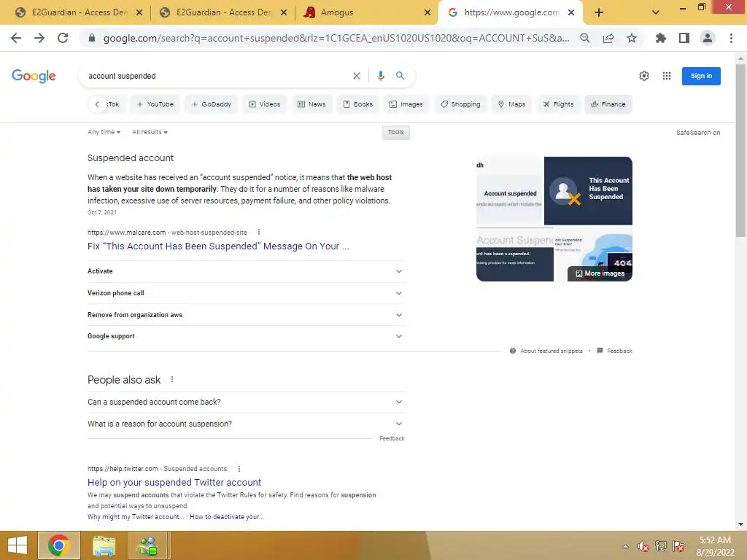Select the News filter
747x560 pixels.
tap(311, 104)
